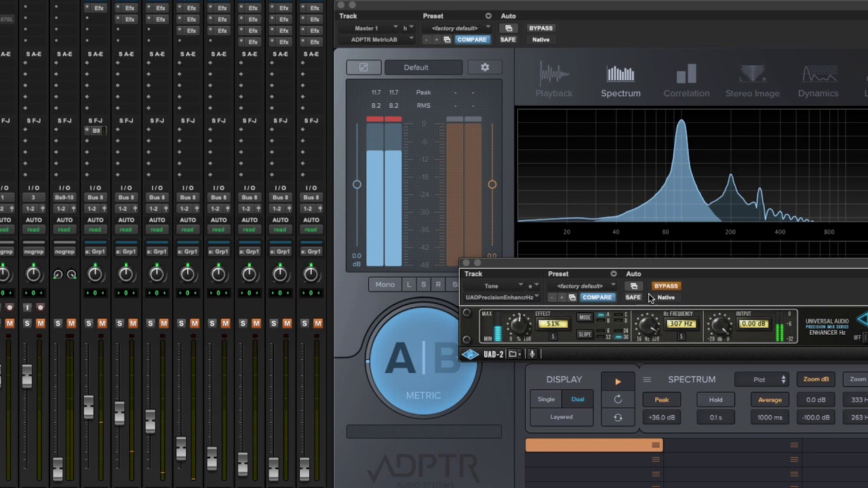The image size is (868, 488).
Task: Open the Dynamics view
Action: point(818,80)
